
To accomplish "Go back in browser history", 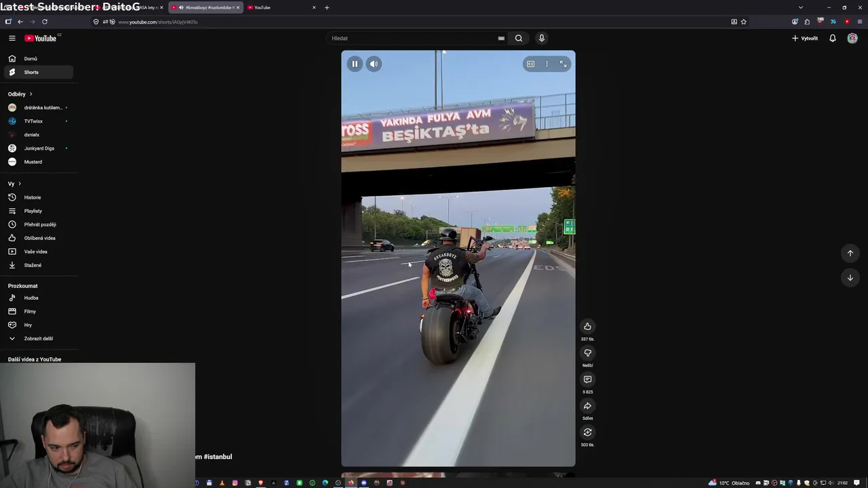I will [20, 22].
